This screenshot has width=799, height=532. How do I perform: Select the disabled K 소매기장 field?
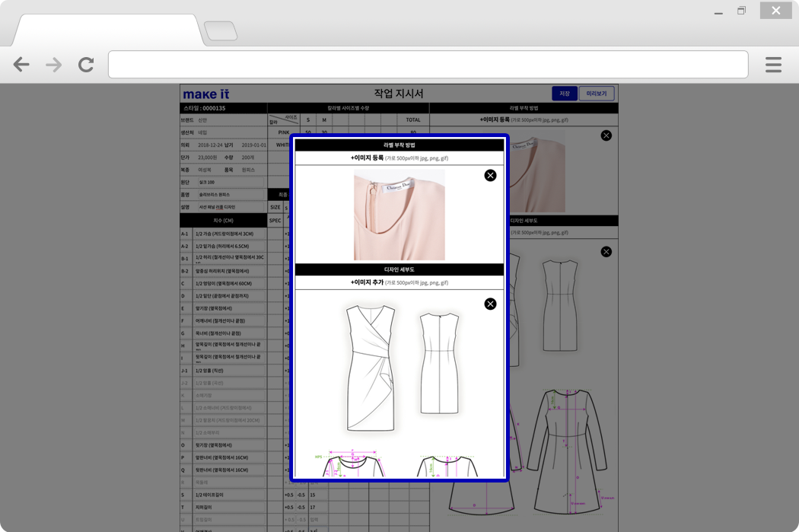pyautogui.click(x=229, y=396)
